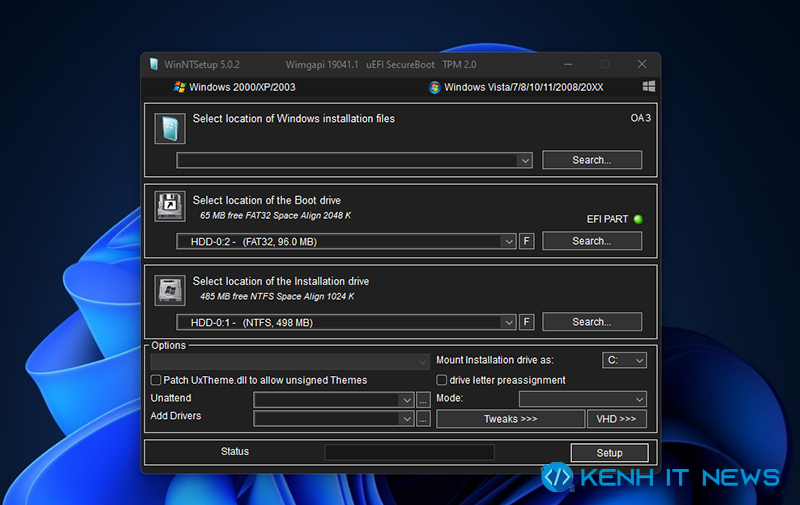
Task: Click the EFI PART label
Action: coord(607,219)
